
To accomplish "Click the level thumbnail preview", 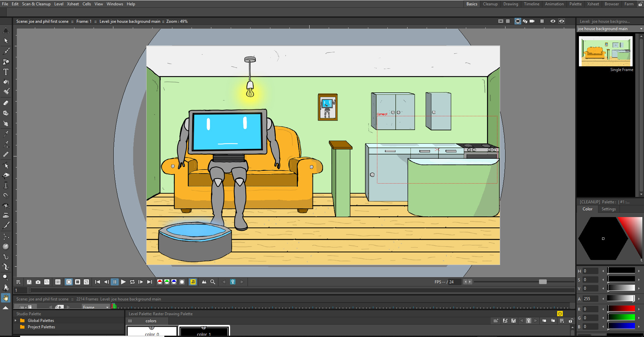I will coord(606,51).
